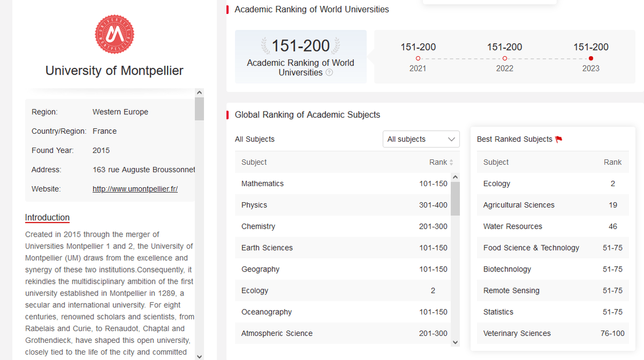Click the subject list scrollbar down arrow
644x360 pixels.
click(456, 342)
